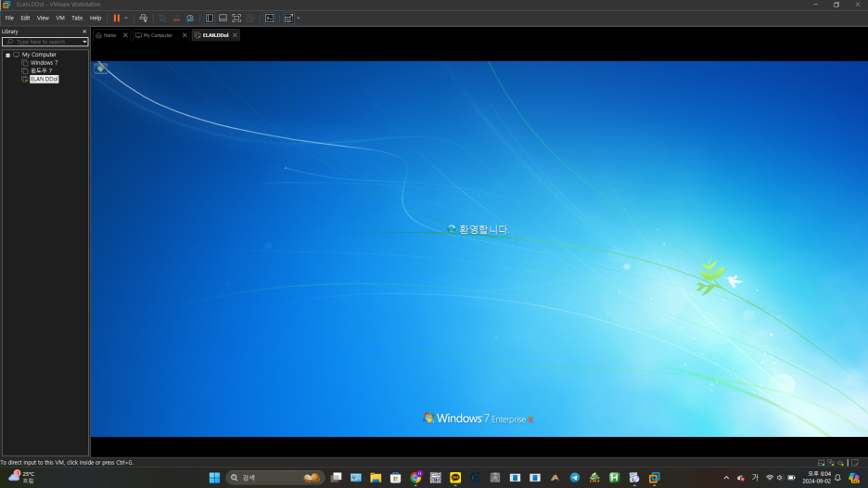The image size is (868, 488).
Task: Take a snapshot of this VM
Action: (163, 19)
